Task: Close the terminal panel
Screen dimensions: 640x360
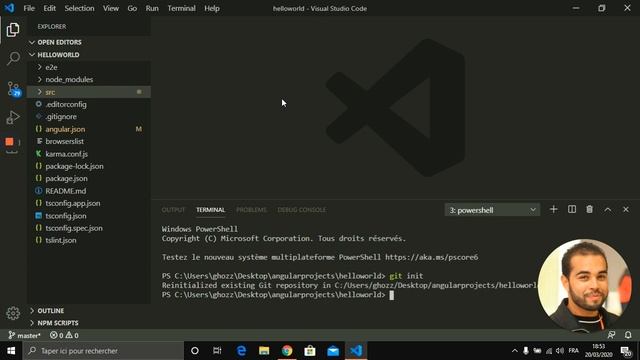Action: click(626, 209)
